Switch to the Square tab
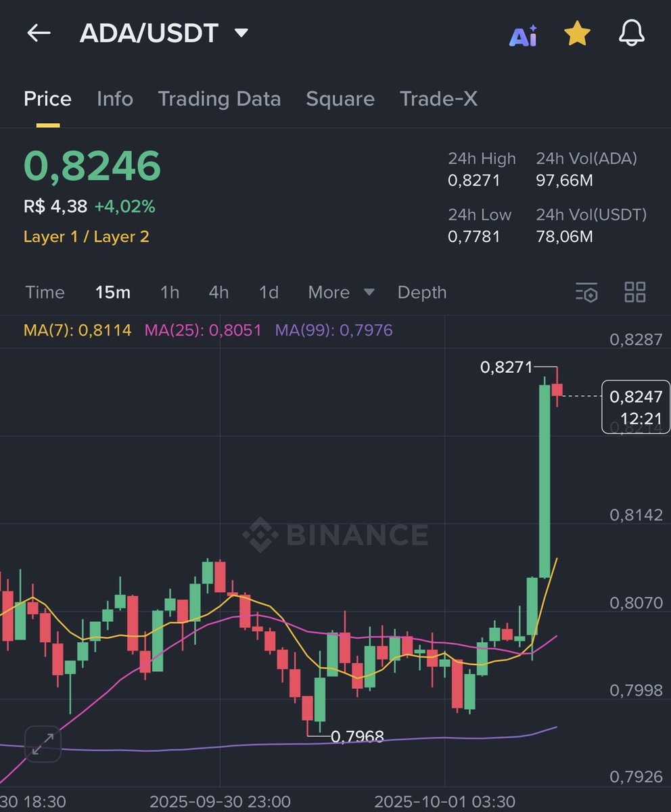The width and height of the screenshot is (671, 812). [340, 99]
